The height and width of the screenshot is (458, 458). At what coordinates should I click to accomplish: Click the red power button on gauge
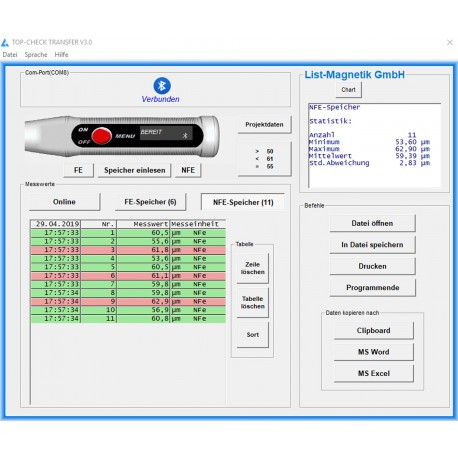(101, 136)
